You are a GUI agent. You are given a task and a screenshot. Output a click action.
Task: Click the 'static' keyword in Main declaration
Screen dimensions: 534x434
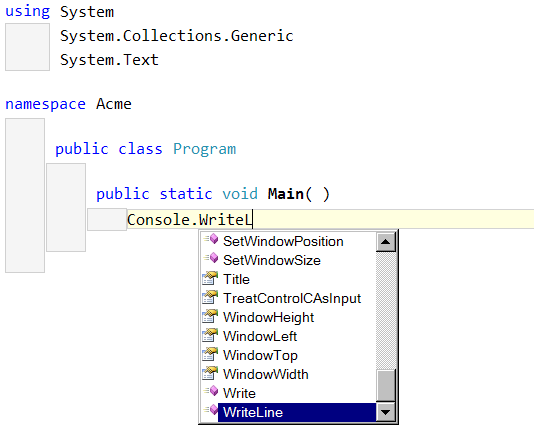(x=186, y=194)
